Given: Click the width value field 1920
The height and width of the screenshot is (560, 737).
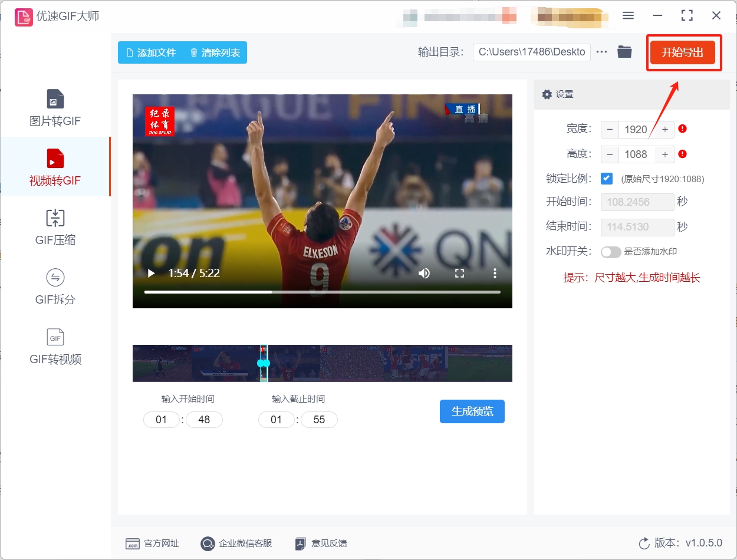Looking at the screenshot, I should [636, 130].
